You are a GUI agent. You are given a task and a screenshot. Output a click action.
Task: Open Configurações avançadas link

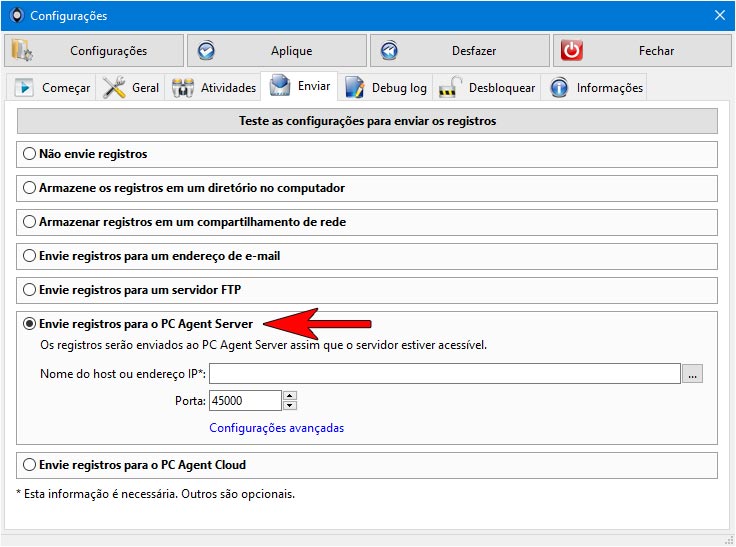click(276, 428)
